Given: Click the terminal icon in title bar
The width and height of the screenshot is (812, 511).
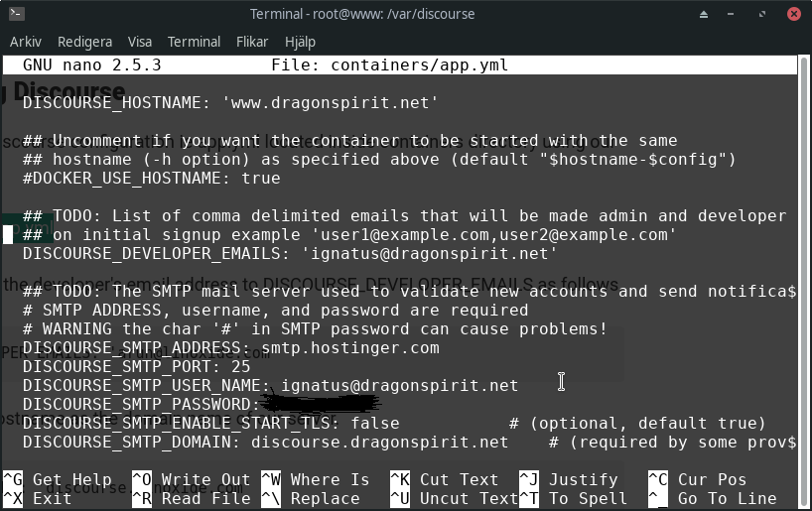Looking at the screenshot, I should 17,14.
